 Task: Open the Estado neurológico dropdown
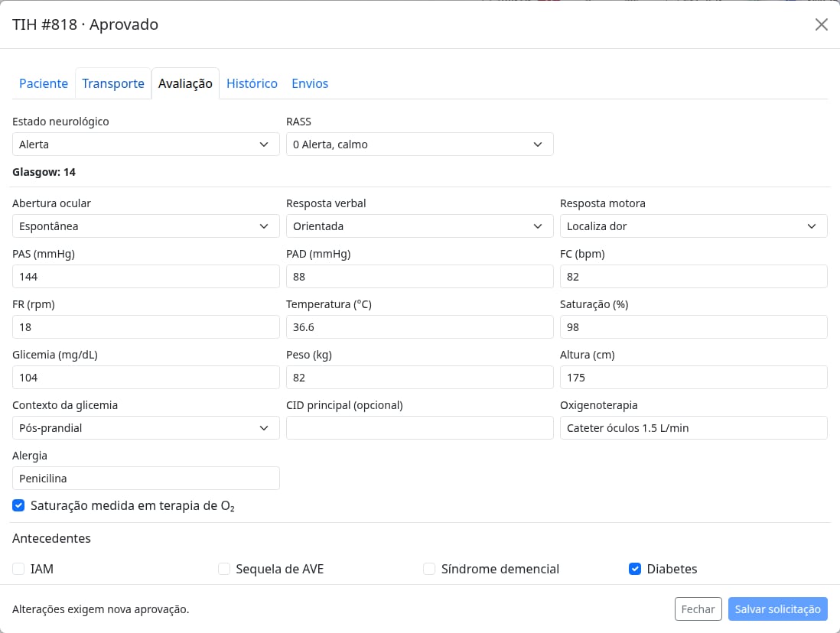click(145, 144)
